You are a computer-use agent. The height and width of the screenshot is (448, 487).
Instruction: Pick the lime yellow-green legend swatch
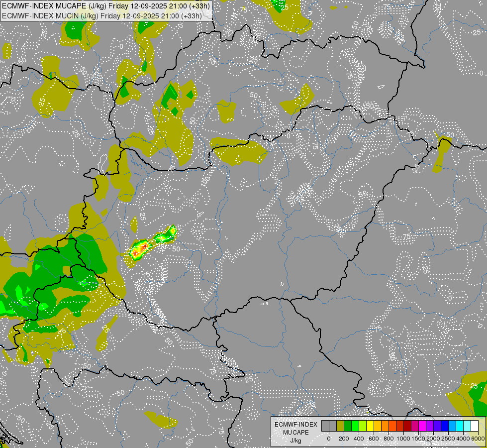pos(363,426)
